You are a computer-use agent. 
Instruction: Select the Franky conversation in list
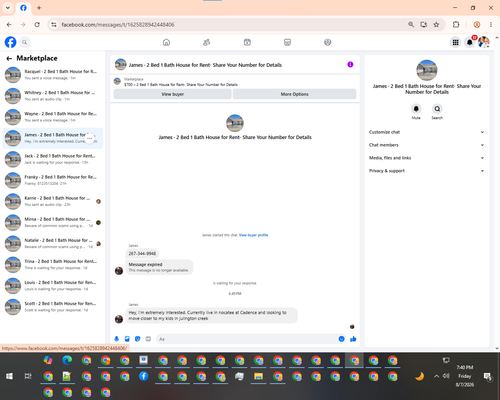point(53,180)
